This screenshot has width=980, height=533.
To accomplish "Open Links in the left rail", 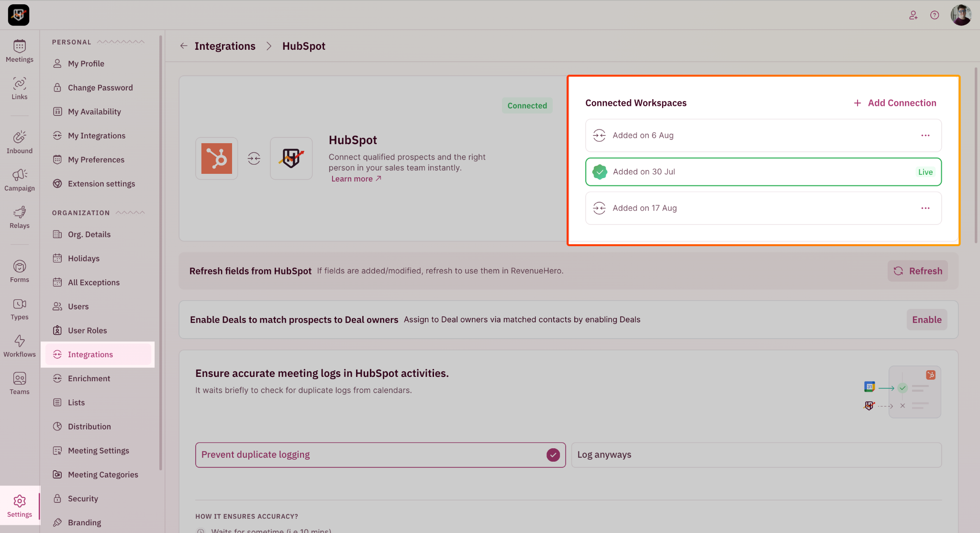I will pos(20,88).
